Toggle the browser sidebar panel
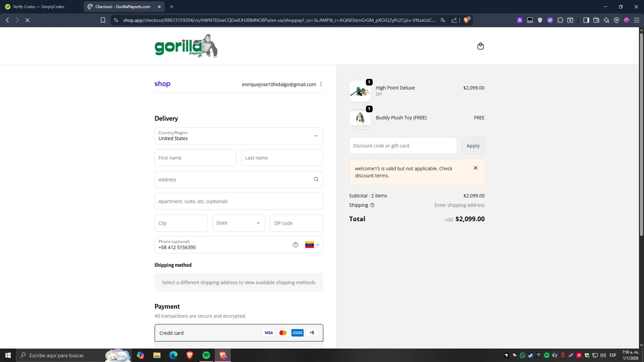The width and height of the screenshot is (644, 362). click(586, 20)
